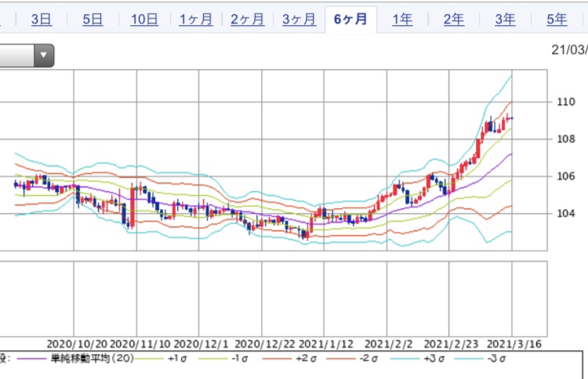Select the 10日 range tab
Viewport: 588px width, 379px height.
pos(144,19)
